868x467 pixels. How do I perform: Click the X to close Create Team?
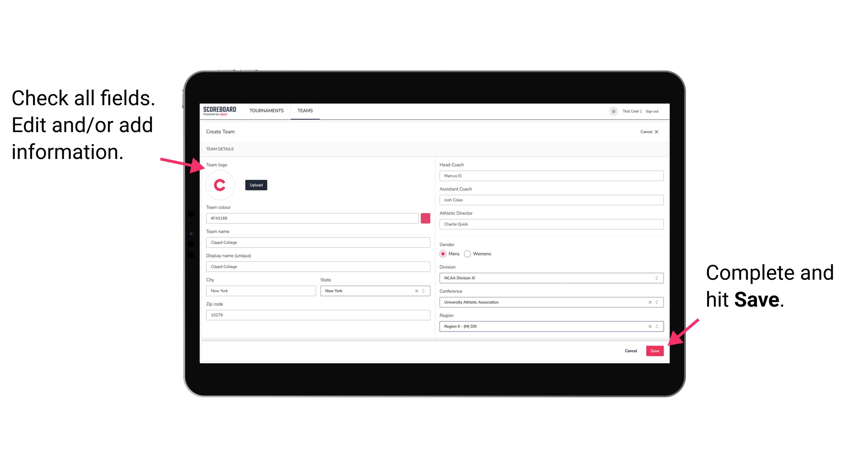click(x=659, y=132)
